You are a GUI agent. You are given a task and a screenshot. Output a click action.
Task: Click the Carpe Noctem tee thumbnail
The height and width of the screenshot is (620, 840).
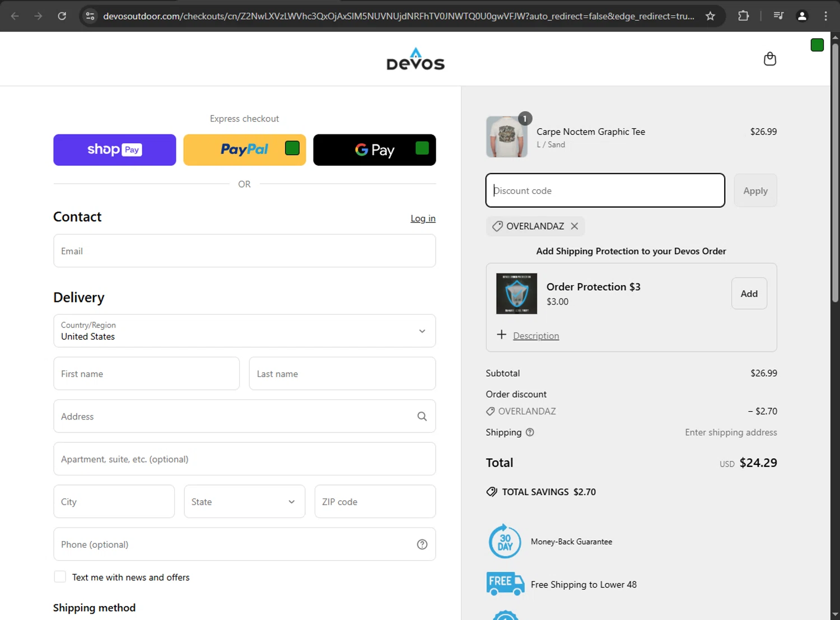click(507, 137)
